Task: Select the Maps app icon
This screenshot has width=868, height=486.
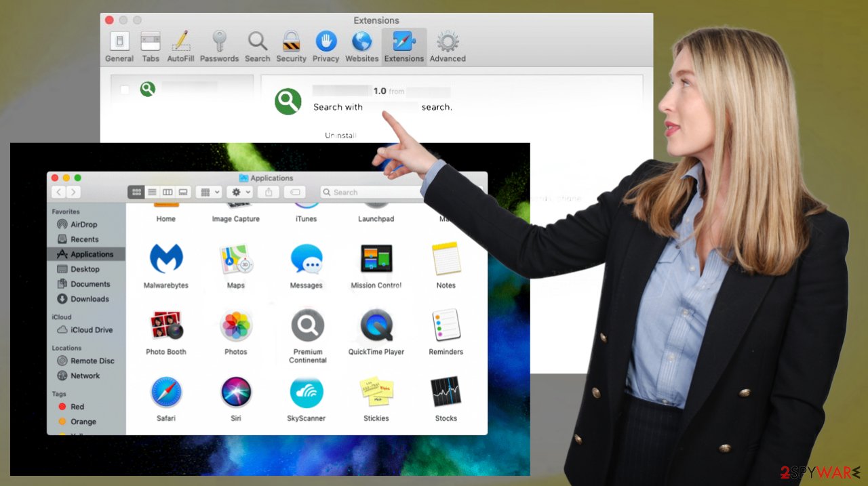Action: 236,259
